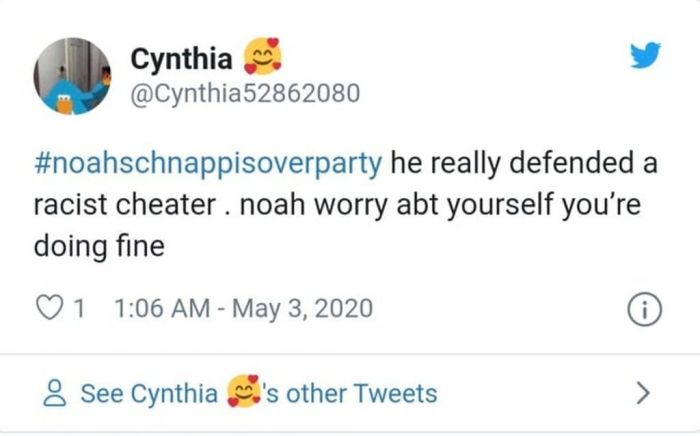Open the #noahschnappisoverparty hashtag
The height and width of the screenshot is (436, 700).
click(x=212, y=164)
